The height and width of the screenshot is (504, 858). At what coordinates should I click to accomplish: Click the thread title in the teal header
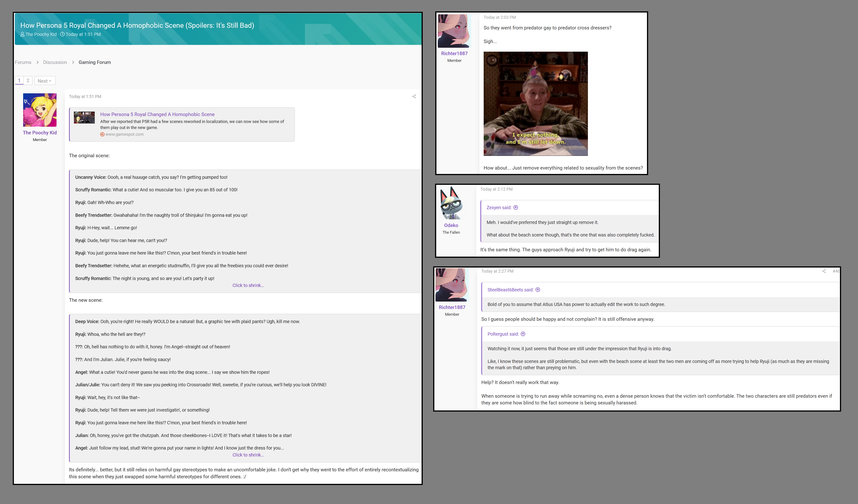coord(137,25)
